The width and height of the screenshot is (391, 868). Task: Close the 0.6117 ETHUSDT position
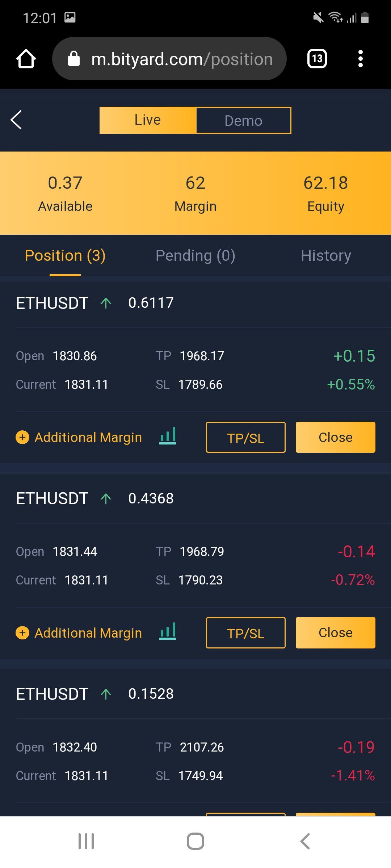pos(335,437)
